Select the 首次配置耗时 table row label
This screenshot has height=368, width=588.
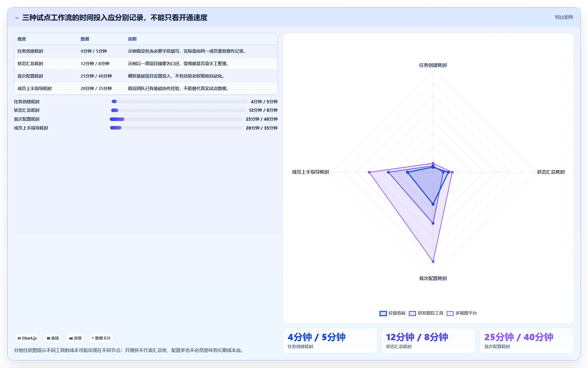(30, 76)
